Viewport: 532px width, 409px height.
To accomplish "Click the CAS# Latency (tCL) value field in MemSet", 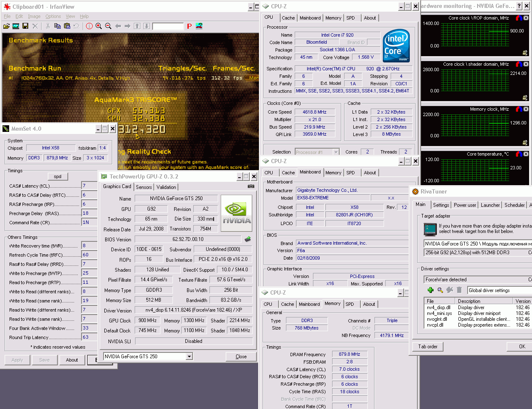I will coord(89,186).
